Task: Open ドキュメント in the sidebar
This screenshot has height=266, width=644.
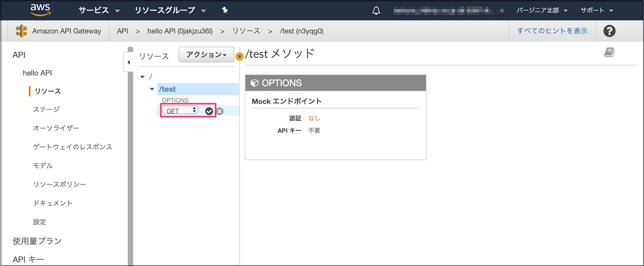Action: 53,203
